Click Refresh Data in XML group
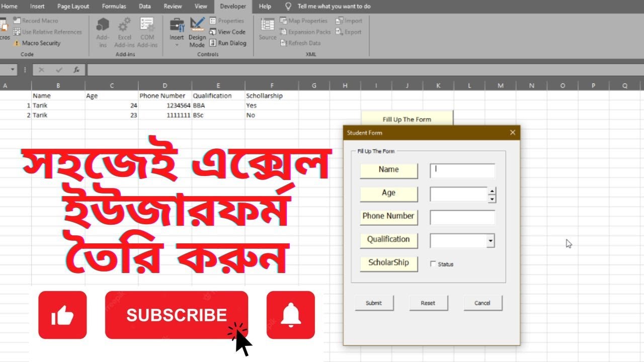Viewport: 644px width, 362px height. click(300, 43)
